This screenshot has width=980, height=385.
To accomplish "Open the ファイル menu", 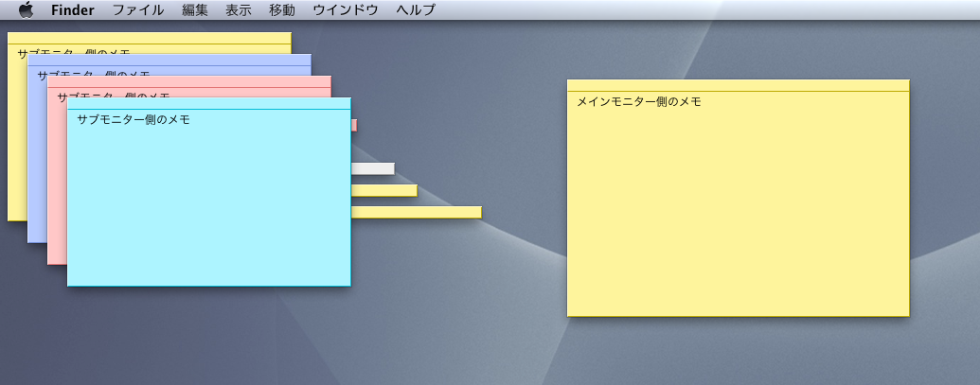I will 138,10.
